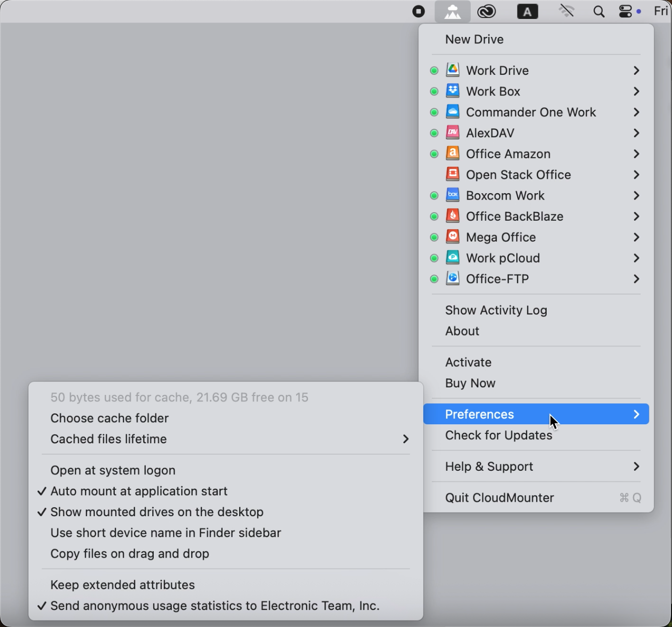
Task: Enable Copy files on drag and drop
Action: click(226, 554)
